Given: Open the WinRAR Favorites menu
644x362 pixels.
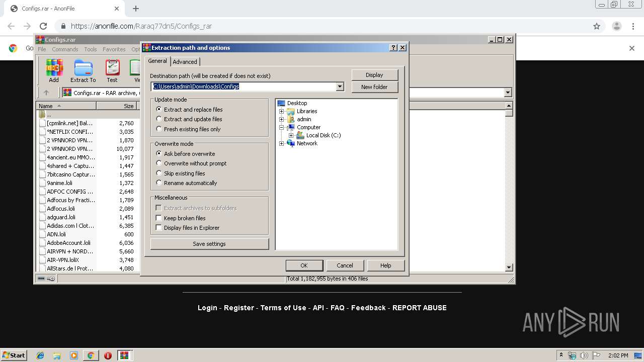Looking at the screenshot, I should pyautogui.click(x=114, y=49).
